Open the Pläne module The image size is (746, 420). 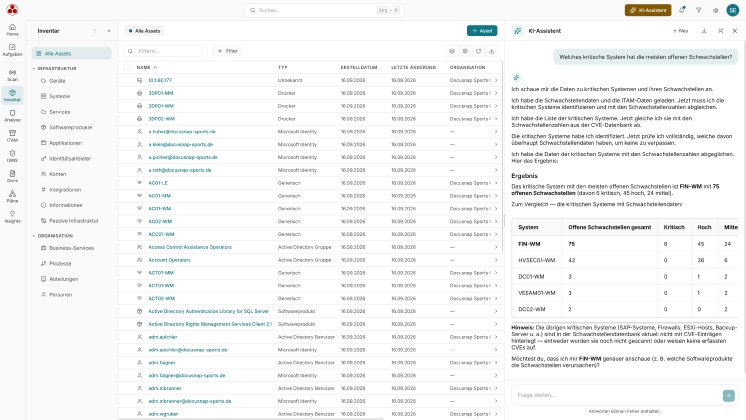tap(12, 196)
